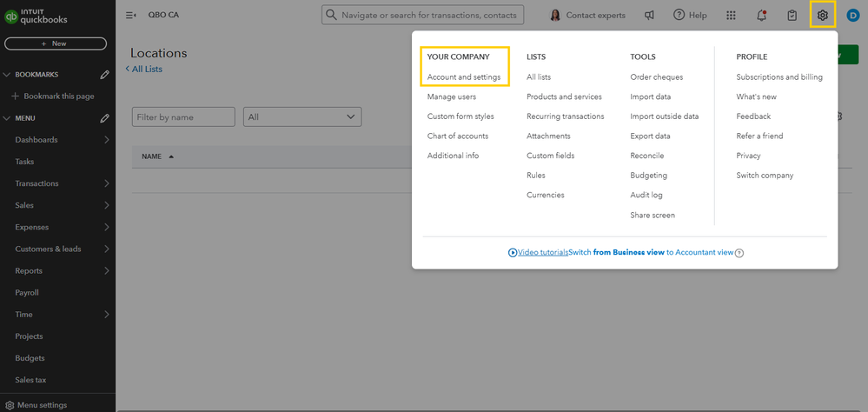Screen dimensions: 868x412
Task: Open the All filter dropdown
Action: tap(302, 116)
